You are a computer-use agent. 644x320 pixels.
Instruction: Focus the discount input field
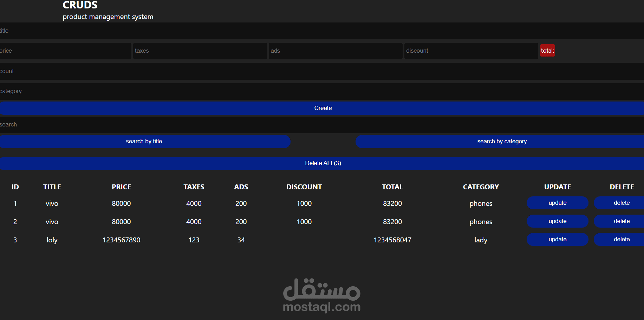[471, 51]
